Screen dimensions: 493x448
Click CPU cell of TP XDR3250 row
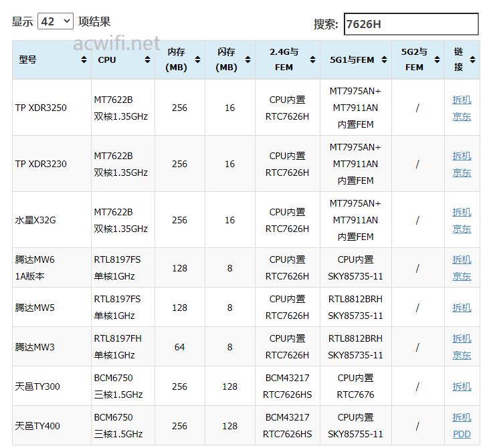pos(123,108)
